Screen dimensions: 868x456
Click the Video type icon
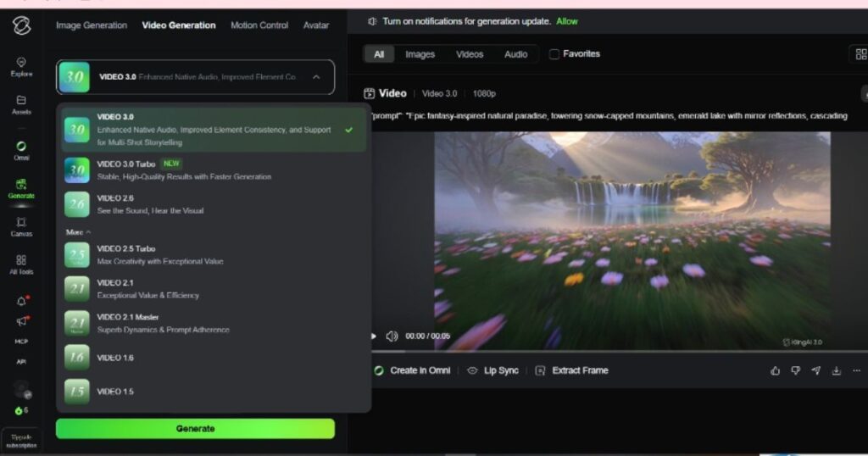(x=370, y=93)
